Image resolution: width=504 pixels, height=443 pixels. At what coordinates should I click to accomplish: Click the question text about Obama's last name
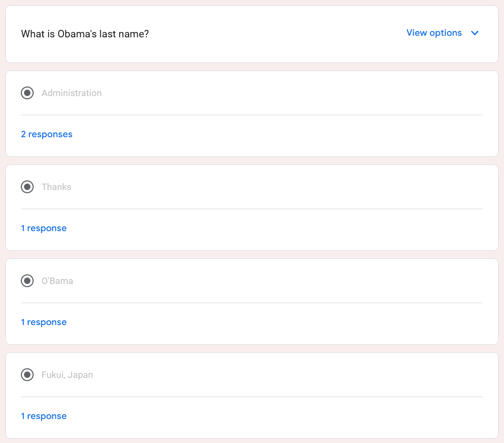pyautogui.click(x=85, y=34)
